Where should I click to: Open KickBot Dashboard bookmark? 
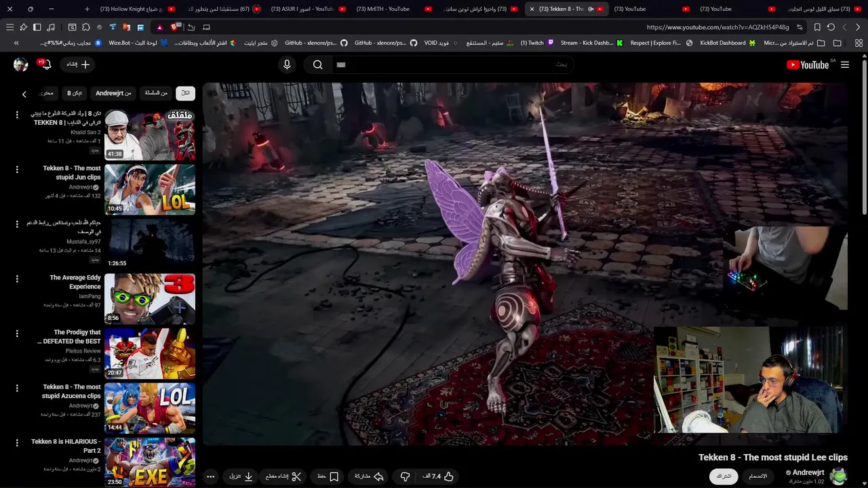pyautogui.click(x=728, y=43)
